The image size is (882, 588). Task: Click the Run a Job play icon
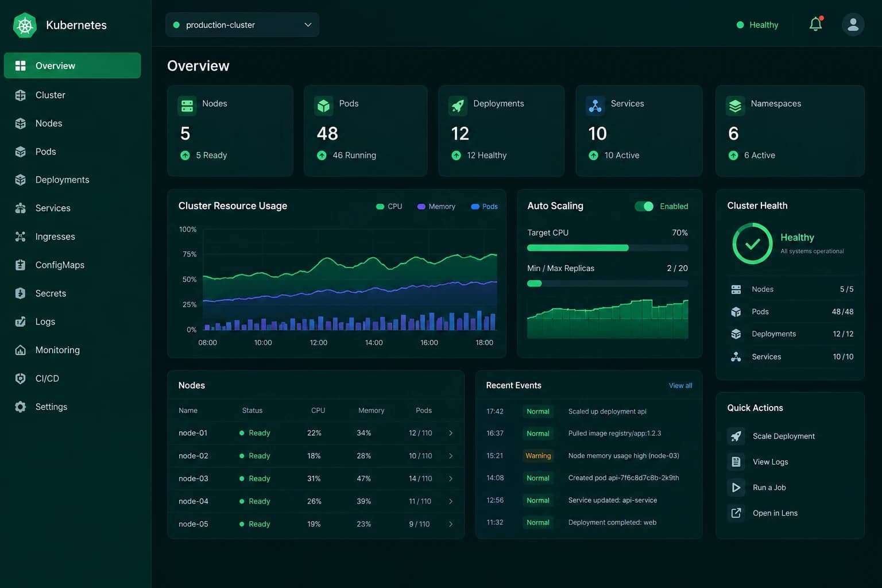coord(736,488)
